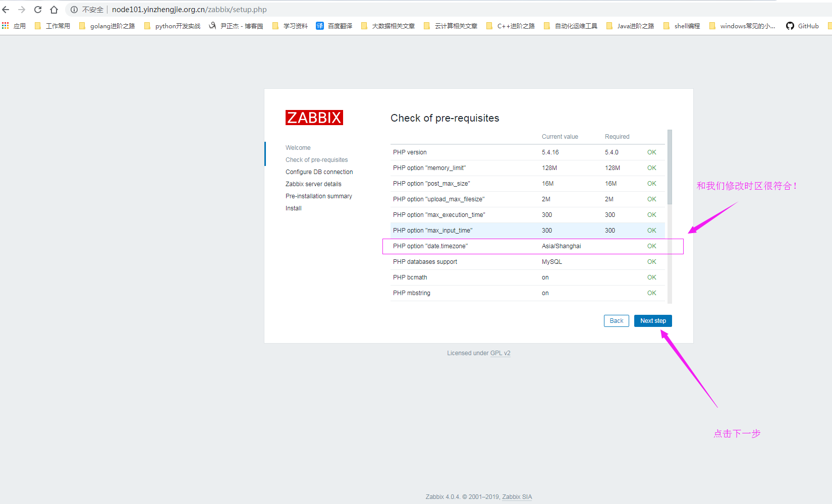Open the 学习资料 bookmark folder
The image size is (832, 504).
[x=290, y=26]
